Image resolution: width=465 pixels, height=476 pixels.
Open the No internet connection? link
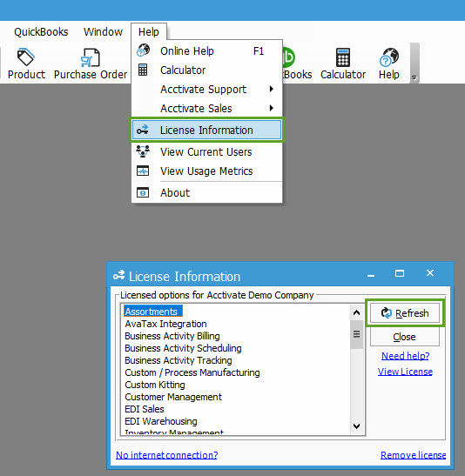[x=166, y=455]
